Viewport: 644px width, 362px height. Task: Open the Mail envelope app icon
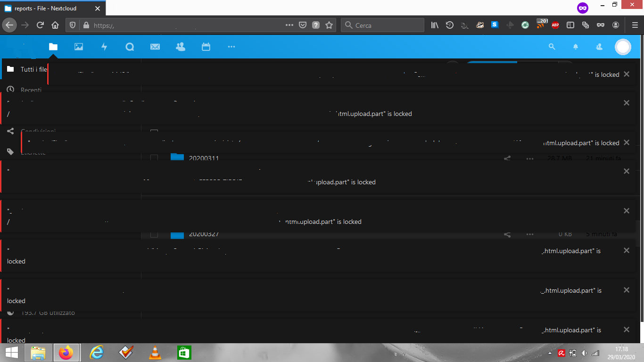155,47
